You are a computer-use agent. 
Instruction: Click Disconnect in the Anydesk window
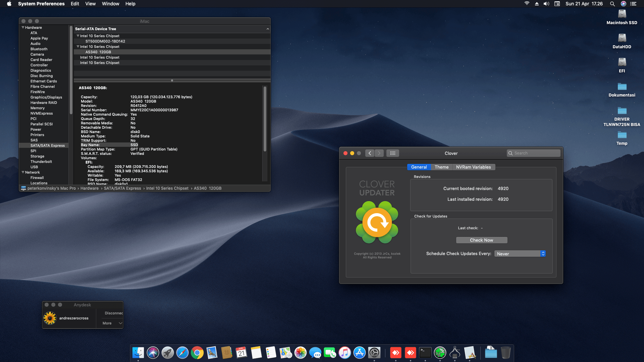pyautogui.click(x=113, y=313)
